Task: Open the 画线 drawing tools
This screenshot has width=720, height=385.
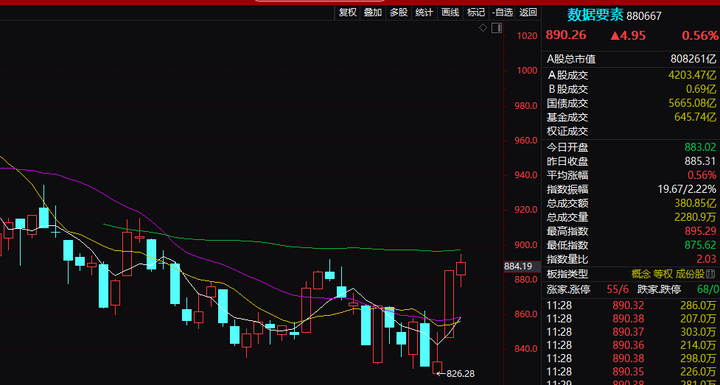Action: coord(450,12)
